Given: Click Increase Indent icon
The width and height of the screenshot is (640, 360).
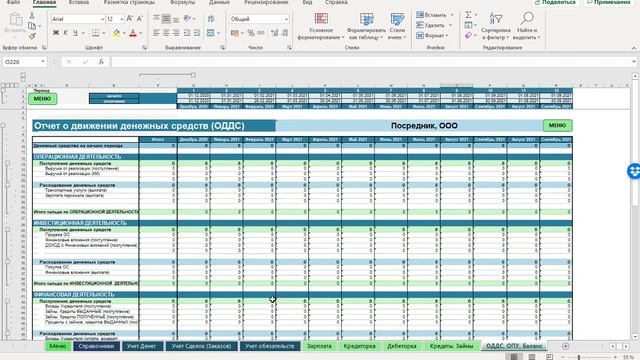Looking at the screenshot, I should pos(197,33).
